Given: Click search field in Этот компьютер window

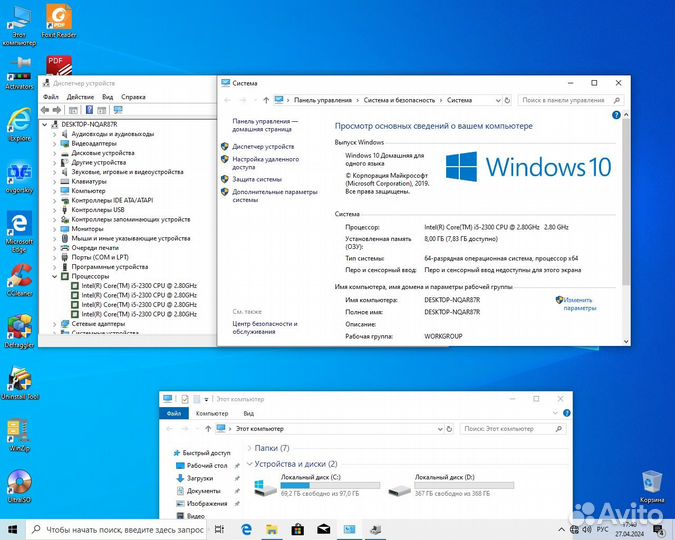Looking at the screenshot, I should pyautogui.click(x=513, y=429).
